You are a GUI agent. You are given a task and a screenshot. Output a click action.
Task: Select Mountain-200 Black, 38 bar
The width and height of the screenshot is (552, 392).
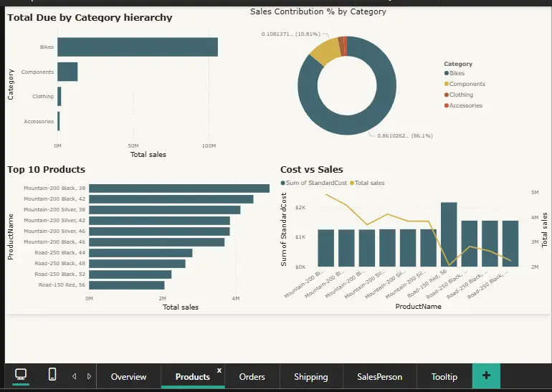click(x=179, y=188)
